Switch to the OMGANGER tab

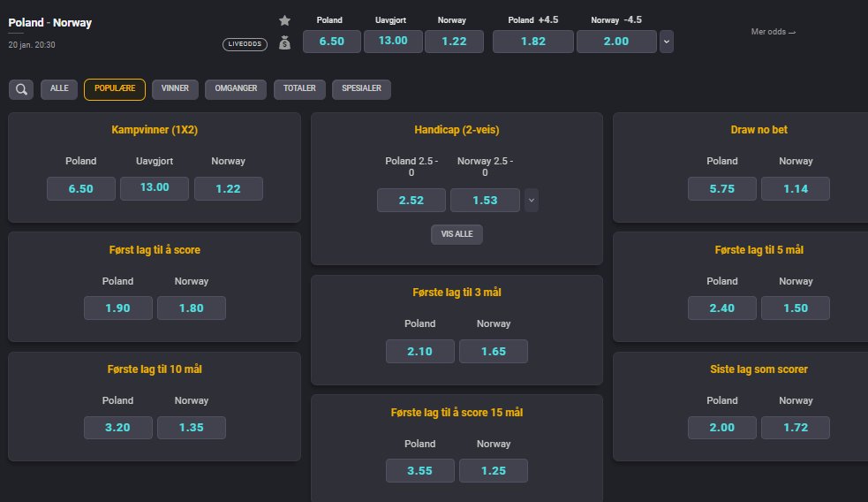click(236, 88)
